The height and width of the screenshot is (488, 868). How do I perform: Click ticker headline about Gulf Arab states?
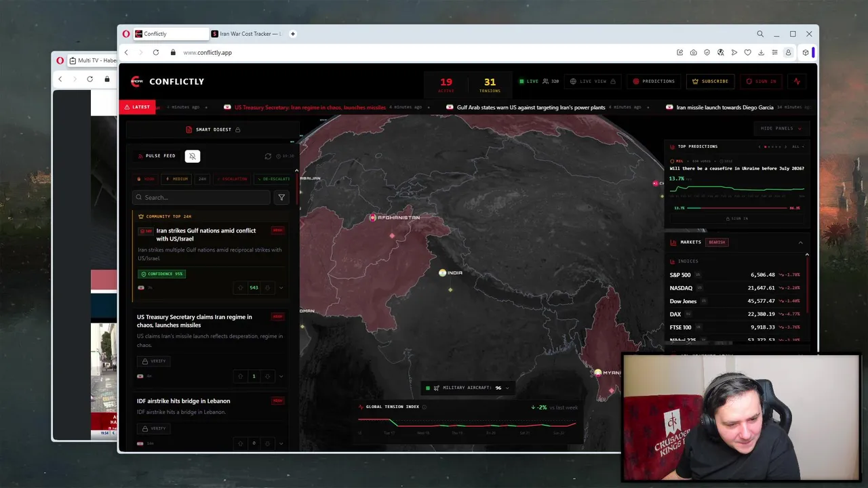531,107
